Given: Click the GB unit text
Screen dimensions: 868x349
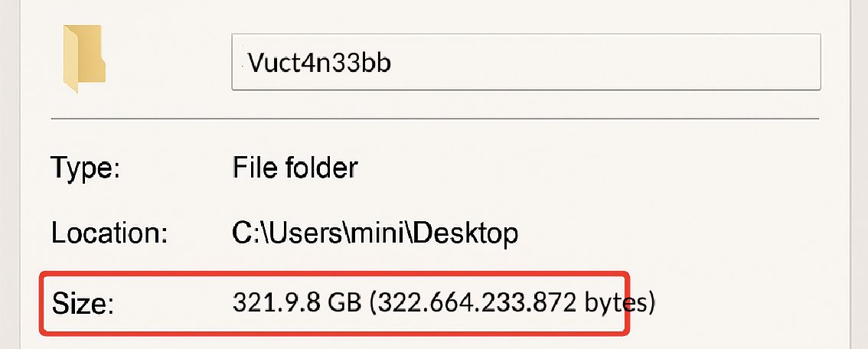Looking at the screenshot, I should pyautogui.click(x=345, y=302).
